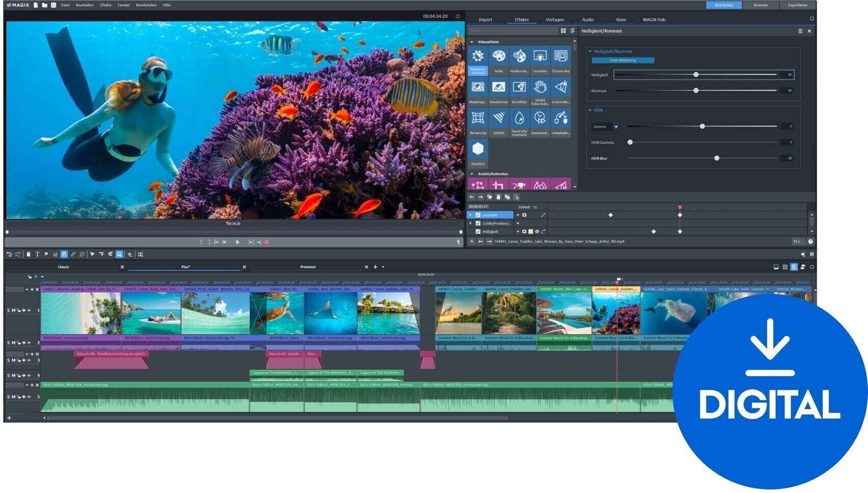The height and width of the screenshot is (493, 868).
Task: Switch to the Vorlagen tab
Action: pos(555,19)
